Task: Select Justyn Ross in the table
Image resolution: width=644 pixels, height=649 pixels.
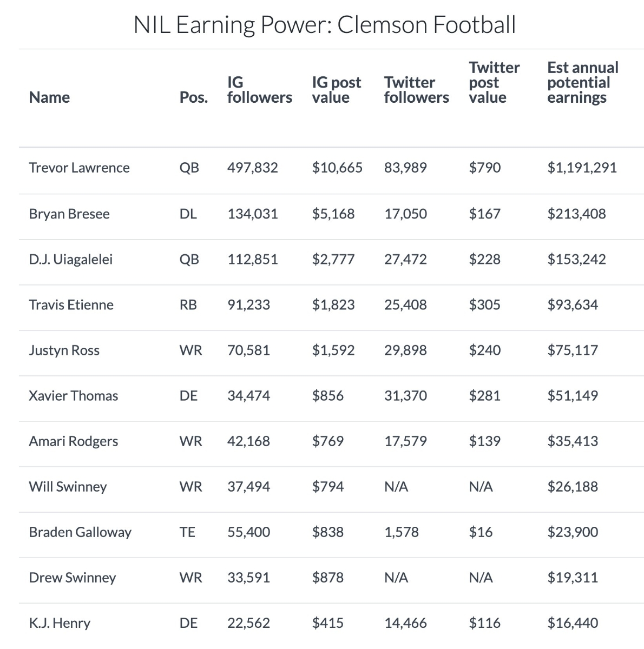Action: 64,350
